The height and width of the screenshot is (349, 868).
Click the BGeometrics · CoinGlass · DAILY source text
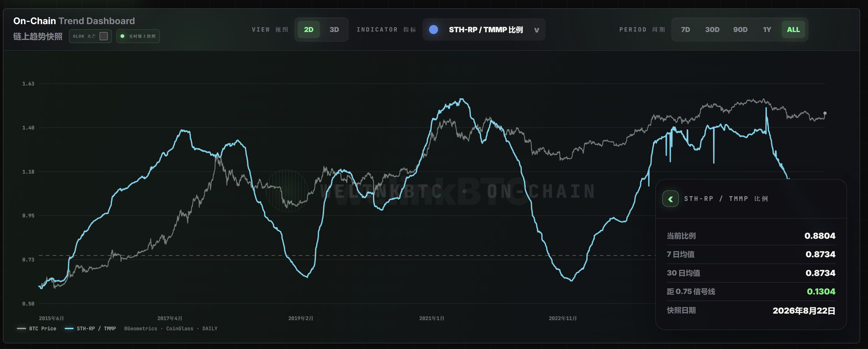171,328
